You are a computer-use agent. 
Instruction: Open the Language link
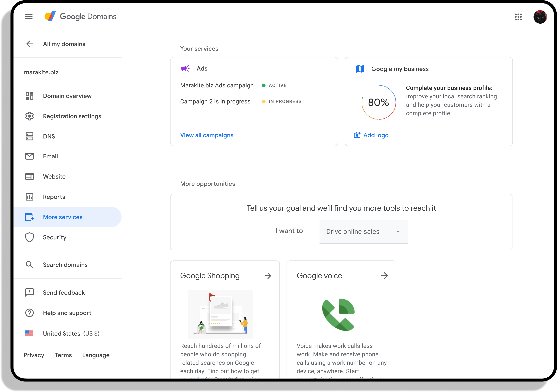click(x=96, y=355)
